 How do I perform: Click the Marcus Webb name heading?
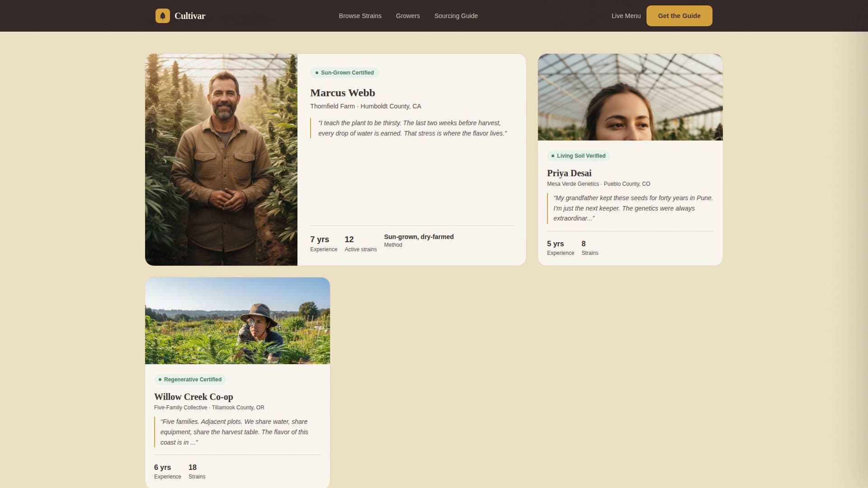pyautogui.click(x=343, y=93)
